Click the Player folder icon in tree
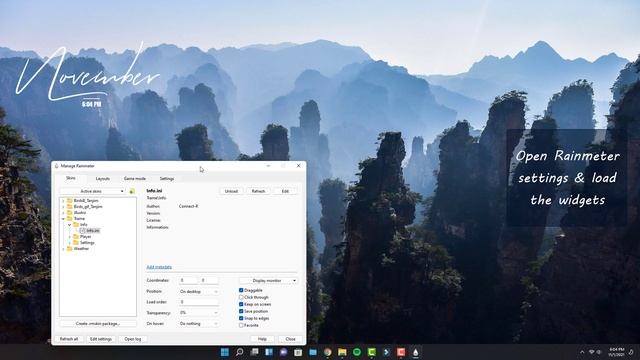 [x=76, y=236]
